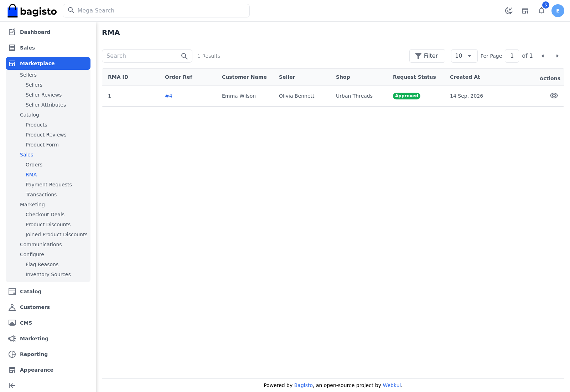Click the CMS monitor icon

click(12, 323)
